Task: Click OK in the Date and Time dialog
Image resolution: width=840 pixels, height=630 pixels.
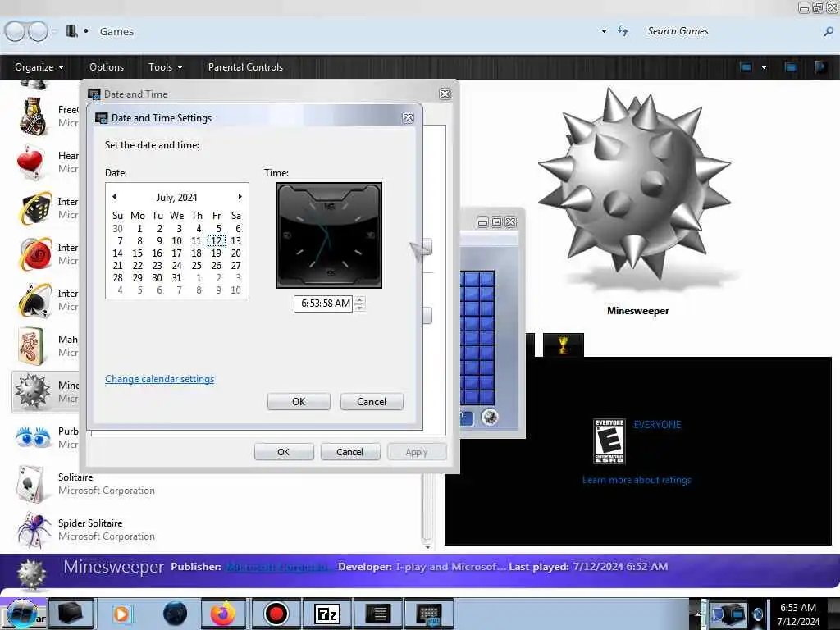Action: pos(283,452)
